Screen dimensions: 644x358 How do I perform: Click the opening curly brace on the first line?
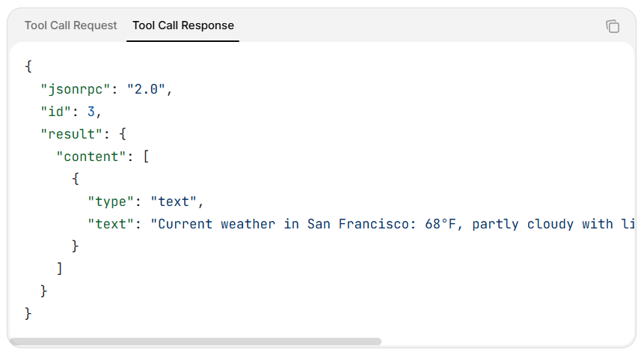click(x=28, y=67)
